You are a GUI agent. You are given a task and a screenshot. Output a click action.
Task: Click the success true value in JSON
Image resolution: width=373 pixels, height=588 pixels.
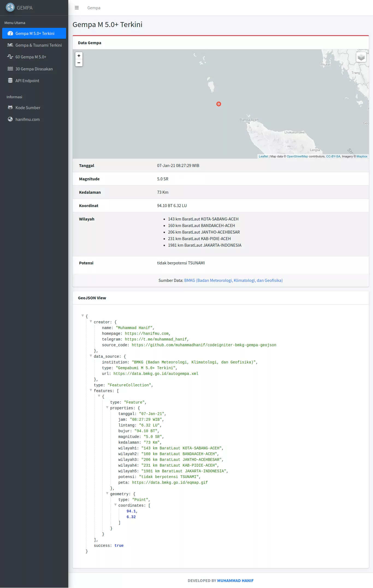coord(119,545)
